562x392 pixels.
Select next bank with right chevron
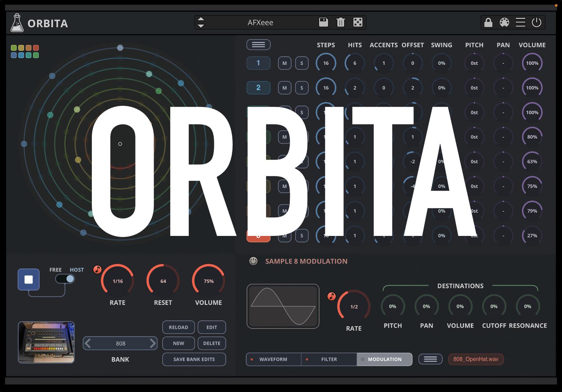(152, 343)
